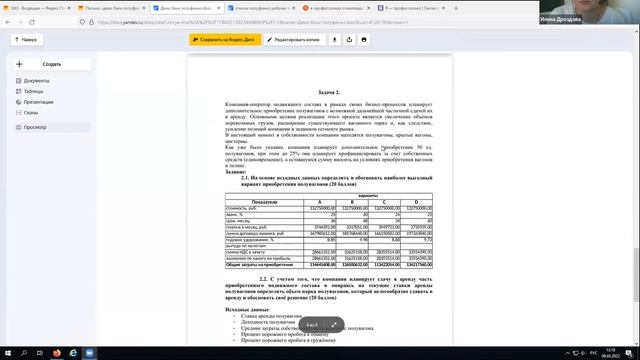Click the taskbar Search icon
This screenshot has height=360, width=640.
(x=24, y=353)
